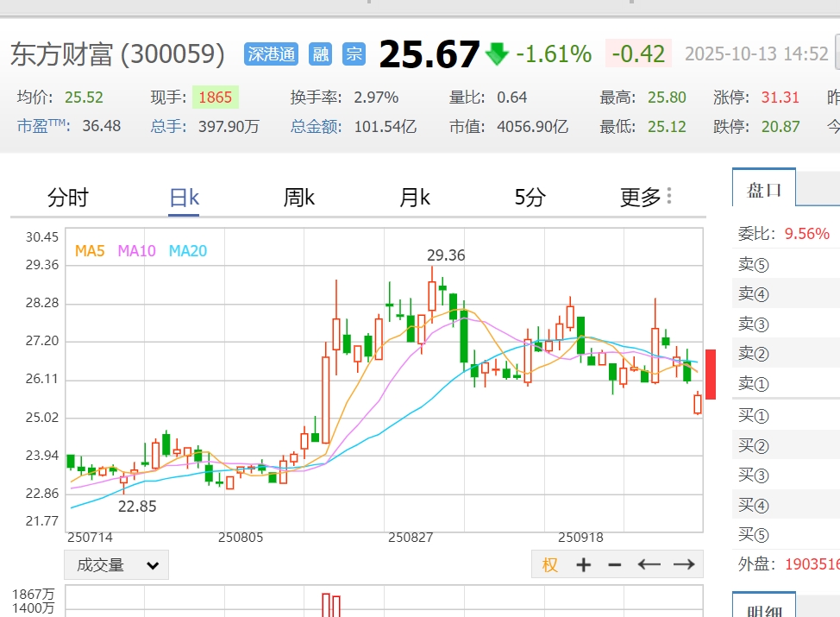This screenshot has width=840, height=617.
Task: Click the 深港通 badge
Action: pos(271,54)
